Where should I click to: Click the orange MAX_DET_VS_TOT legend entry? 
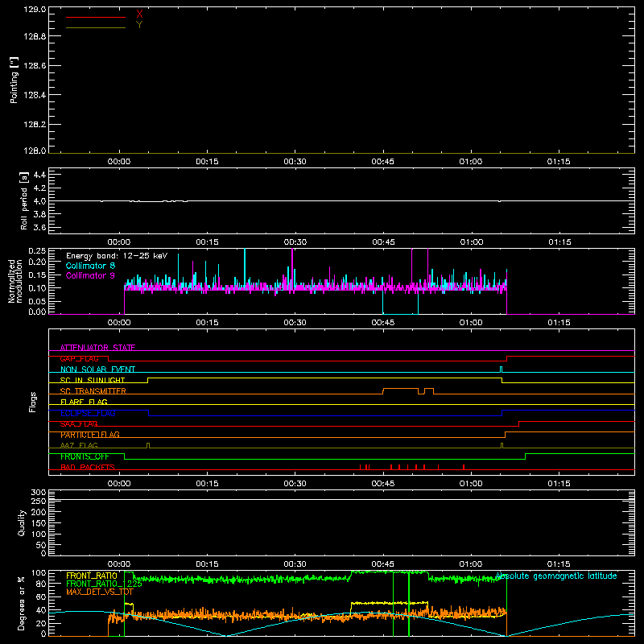(100, 592)
